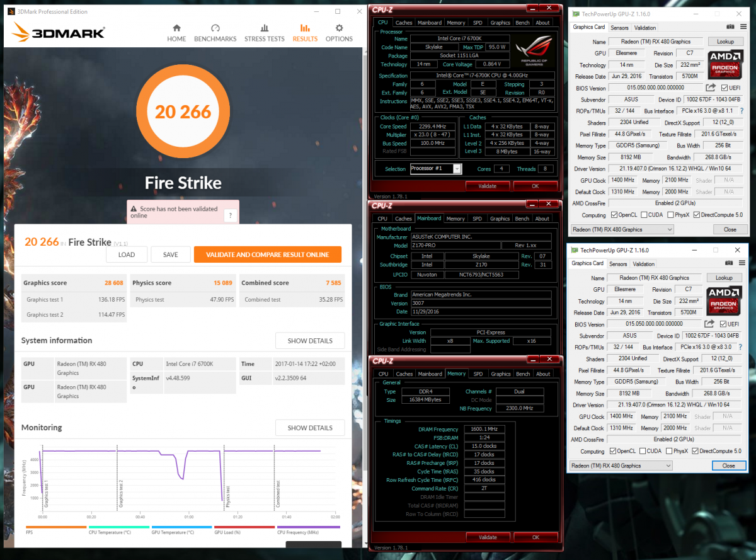Click BIOS share icon in lower GPU-Z window
Viewport: 756px width, 560px height.
click(709, 324)
